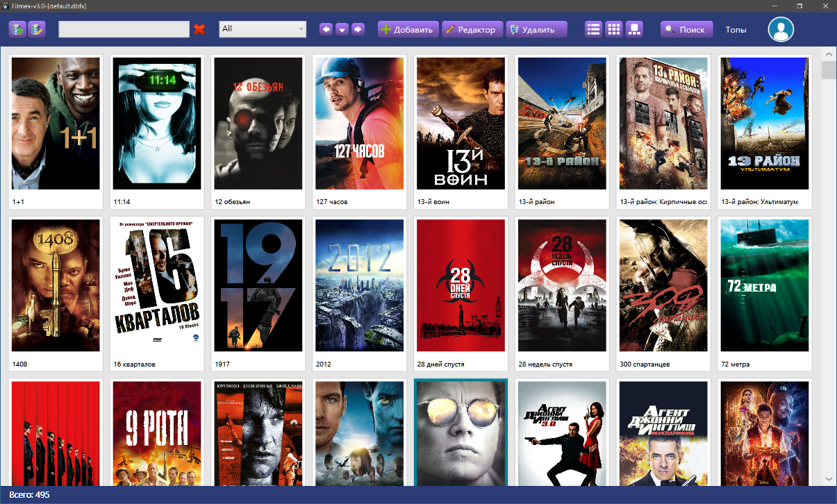Click the down-arrow navigation button
The height and width of the screenshot is (504, 837).
[x=342, y=29]
